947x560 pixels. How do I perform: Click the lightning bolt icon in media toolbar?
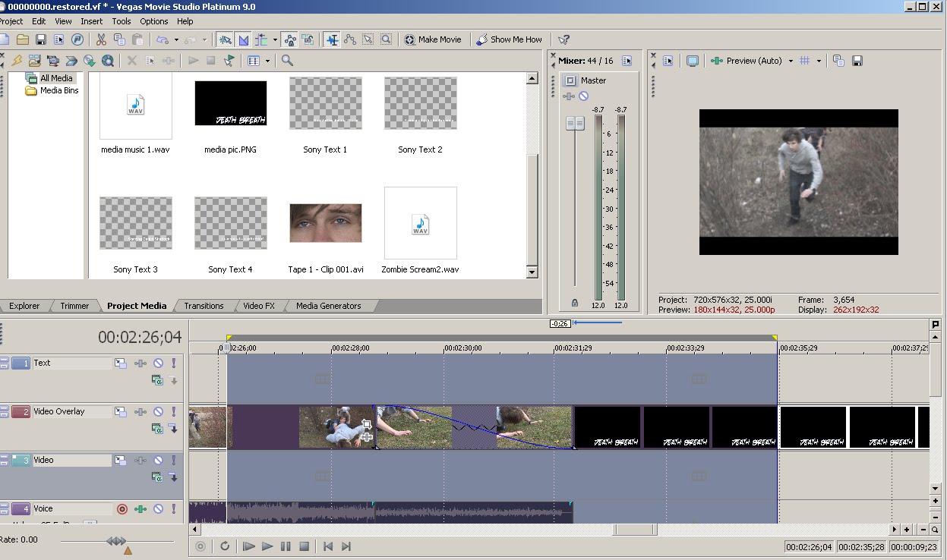[16, 61]
